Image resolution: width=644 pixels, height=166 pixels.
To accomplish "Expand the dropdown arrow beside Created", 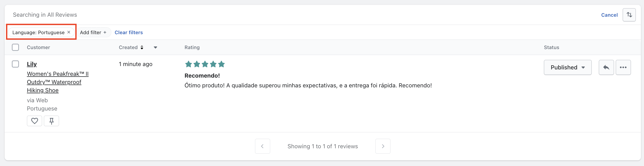I will (x=155, y=47).
